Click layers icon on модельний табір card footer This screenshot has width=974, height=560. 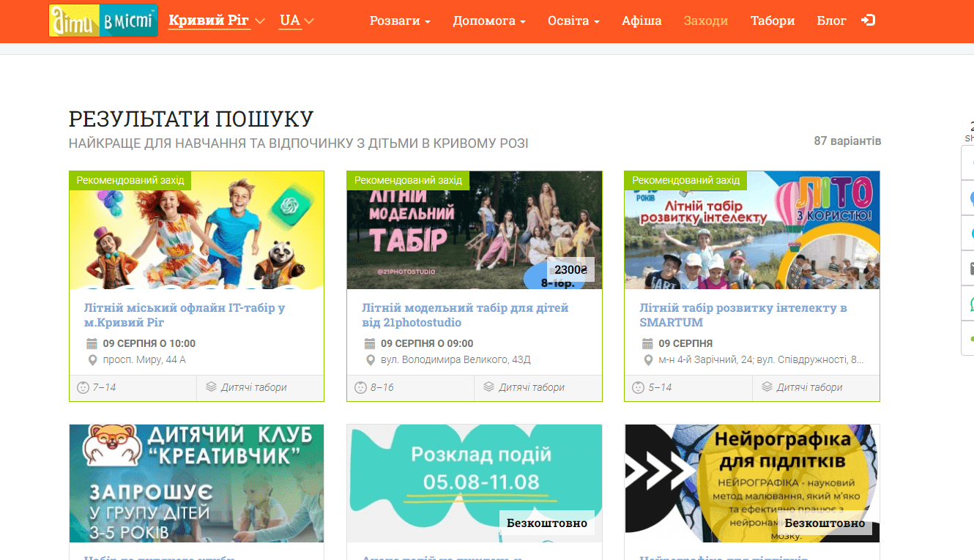point(488,387)
